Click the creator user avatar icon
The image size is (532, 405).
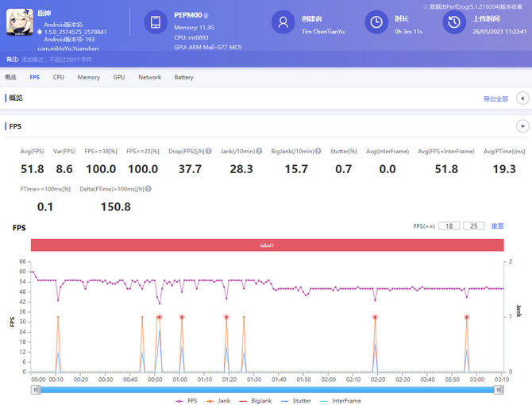[283, 22]
